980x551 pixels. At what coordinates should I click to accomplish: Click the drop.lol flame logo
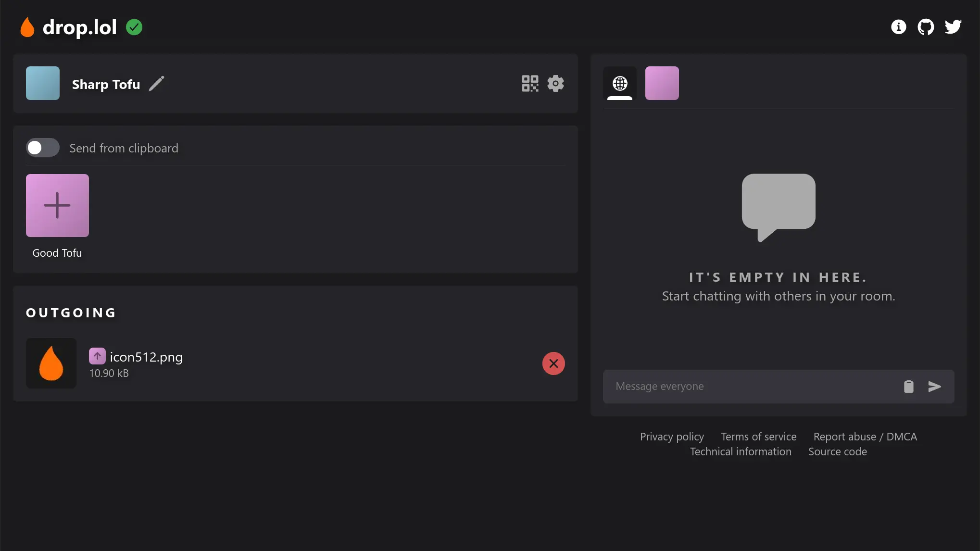click(x=27, y=27)
